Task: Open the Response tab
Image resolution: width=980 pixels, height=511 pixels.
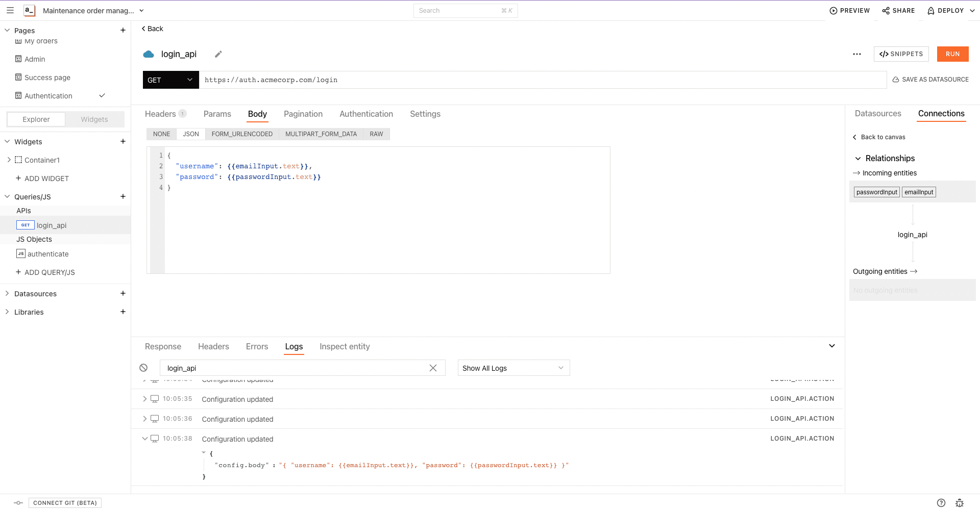Action: pos(163,346)
